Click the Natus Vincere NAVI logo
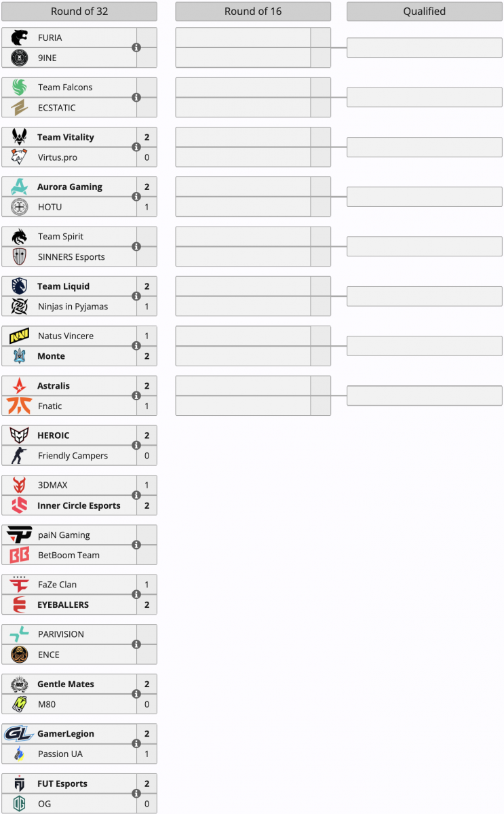 19,336
